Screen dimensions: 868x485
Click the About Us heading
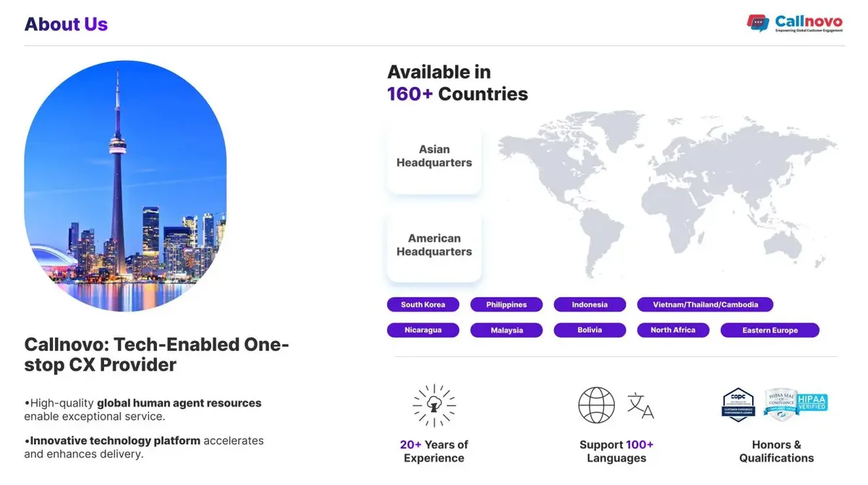tap(66, 24)
